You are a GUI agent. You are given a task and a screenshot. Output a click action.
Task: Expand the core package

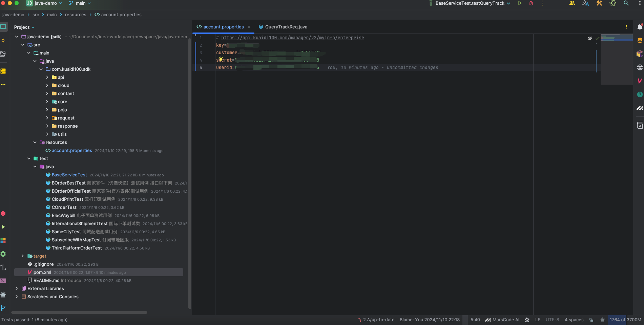click(47, 102)
